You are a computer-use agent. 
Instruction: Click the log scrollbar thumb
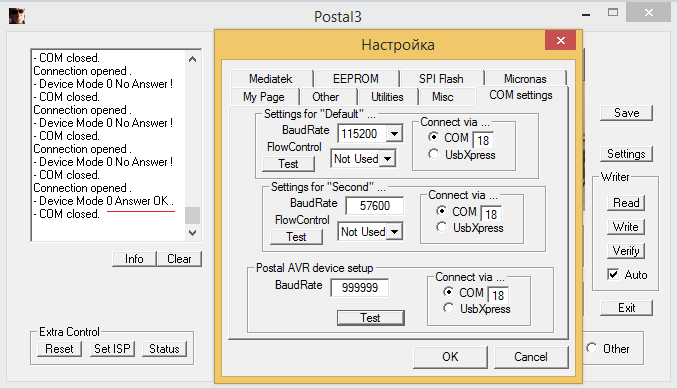pyautogui.click(x=193, y=216)
